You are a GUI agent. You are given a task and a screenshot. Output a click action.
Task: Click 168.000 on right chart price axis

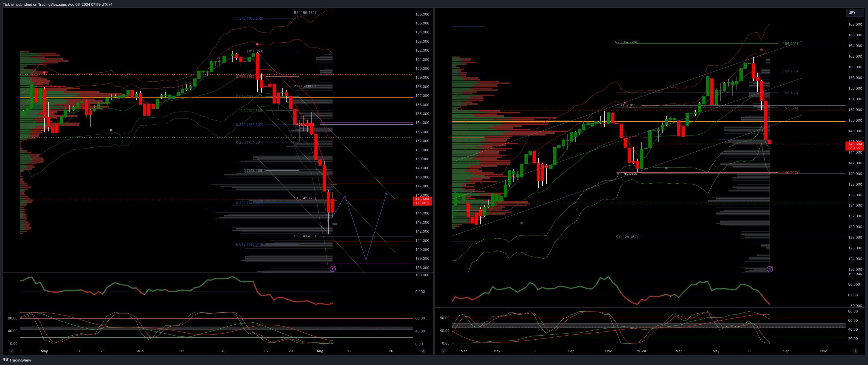(x=855, y=24)
